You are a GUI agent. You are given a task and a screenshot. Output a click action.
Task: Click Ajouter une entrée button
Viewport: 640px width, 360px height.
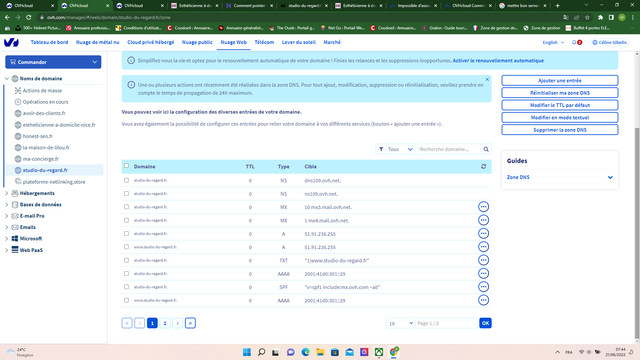point(560,80)
